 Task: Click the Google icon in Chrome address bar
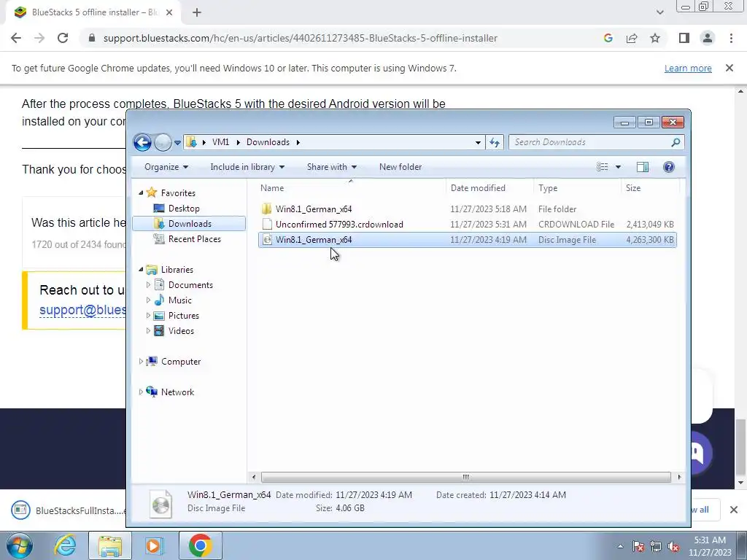(x=608, y=38)
